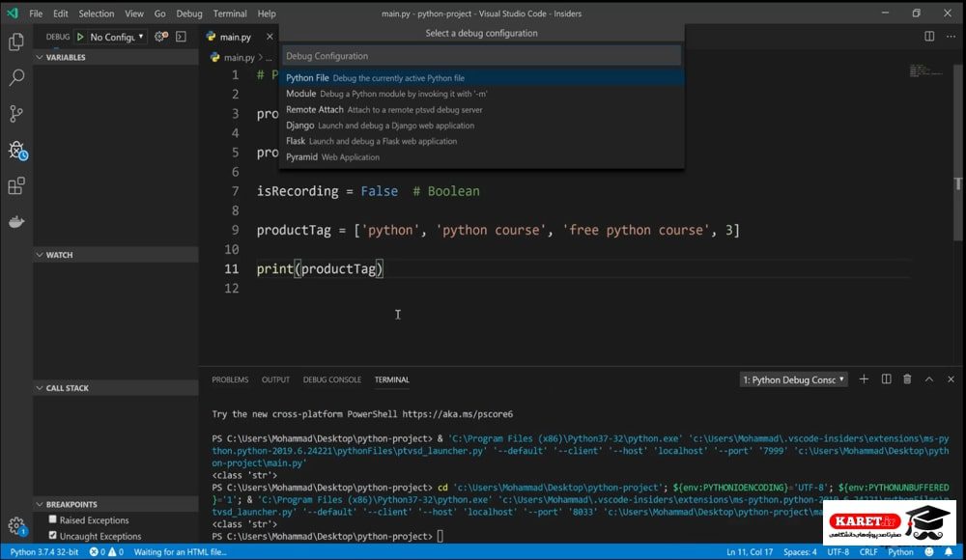
Task: Open the Go menu
Action: click(x=159, y=14)
